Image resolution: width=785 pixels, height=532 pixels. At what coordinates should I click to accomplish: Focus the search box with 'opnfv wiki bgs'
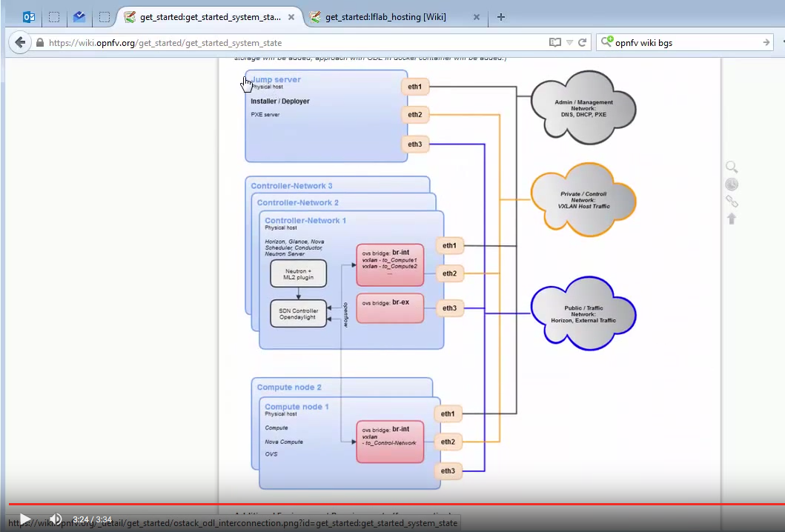(686, 42)
